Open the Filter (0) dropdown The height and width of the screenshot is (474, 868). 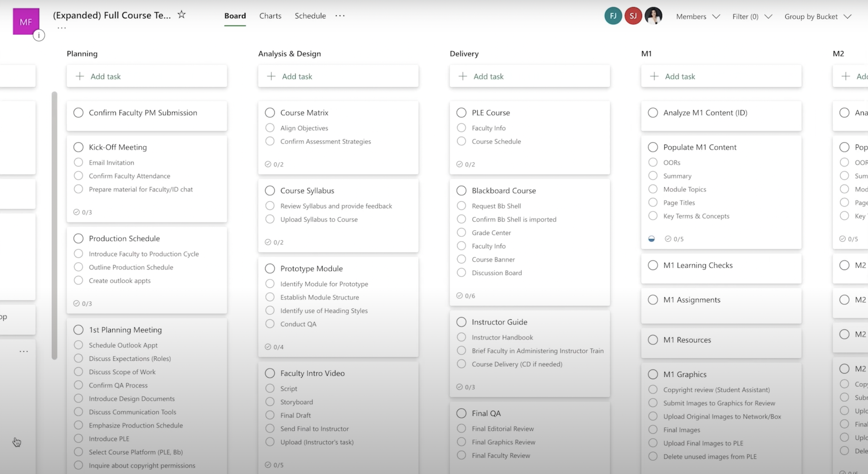click(x=752, y=16)
